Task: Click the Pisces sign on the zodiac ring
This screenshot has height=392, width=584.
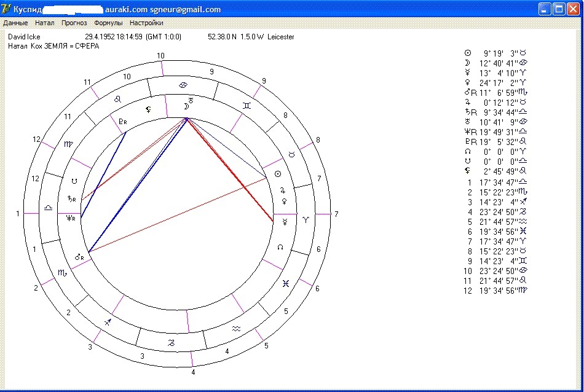Action: (x=286, y=283)
